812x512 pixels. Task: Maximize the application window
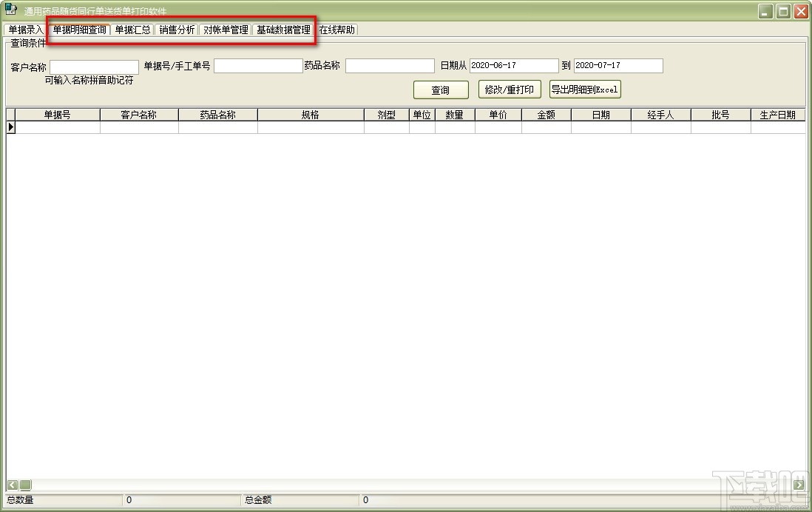pyautogui.click(x=783, y=11)
